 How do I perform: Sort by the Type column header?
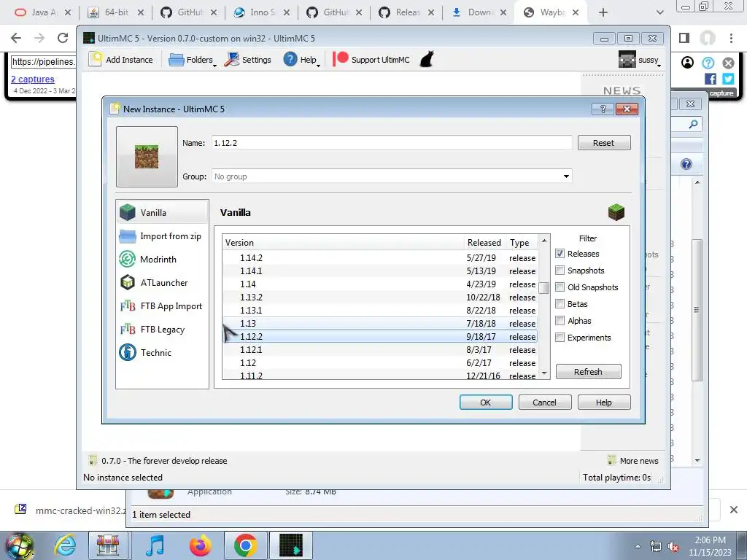[x=522, y=242]
